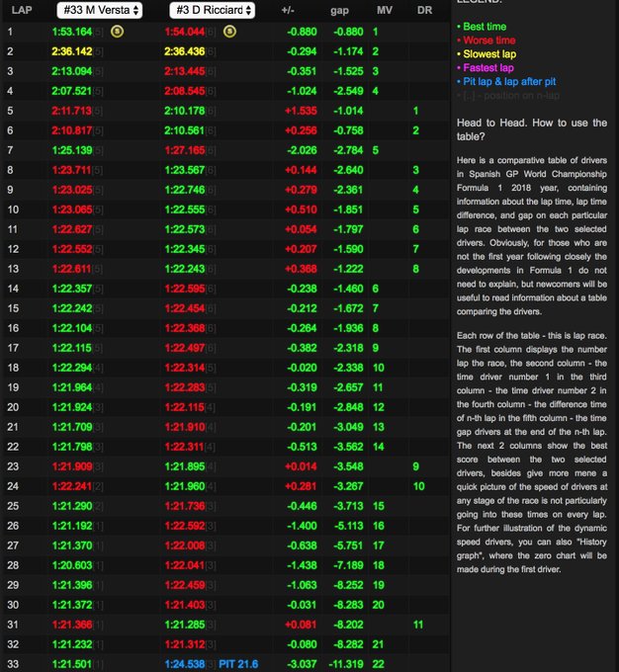Click lap 11 time 1:22.627
Screen dimensions: 619x672
click(71, 229)
